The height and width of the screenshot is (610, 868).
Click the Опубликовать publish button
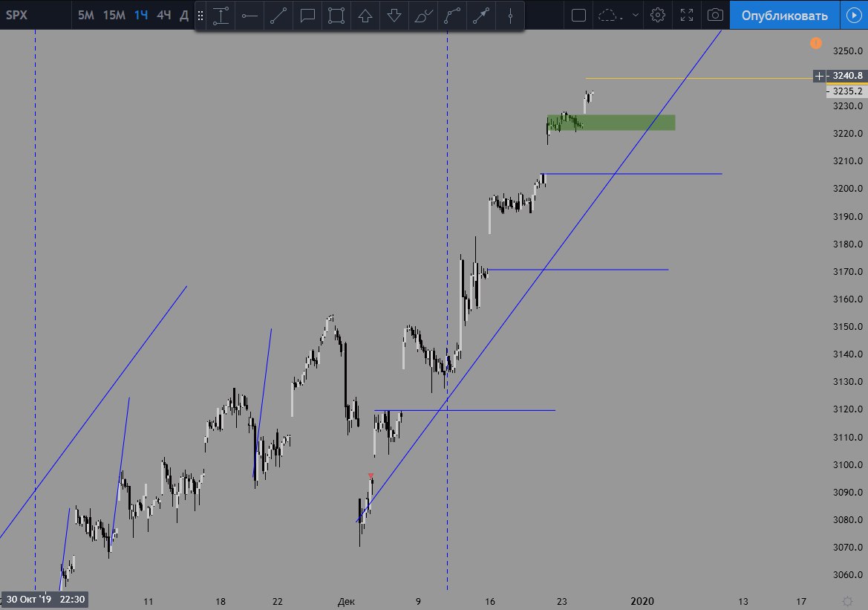click(784, 15)
